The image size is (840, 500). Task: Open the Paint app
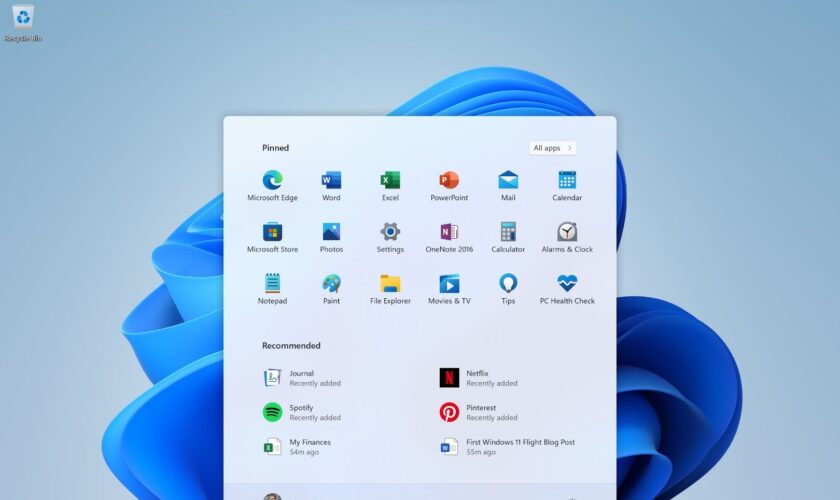[x=331, y=288]
